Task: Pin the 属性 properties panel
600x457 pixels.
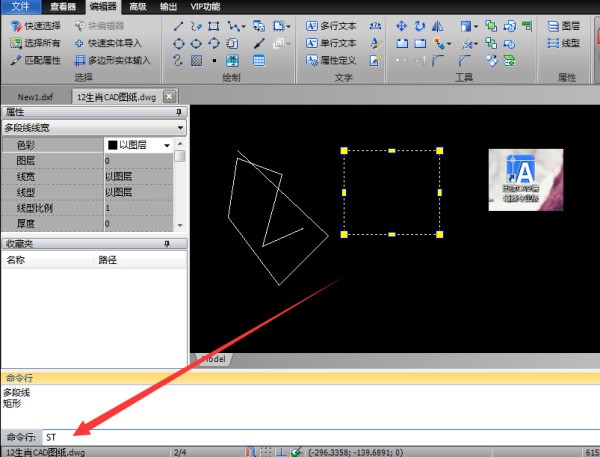Action: click(180, 113)
